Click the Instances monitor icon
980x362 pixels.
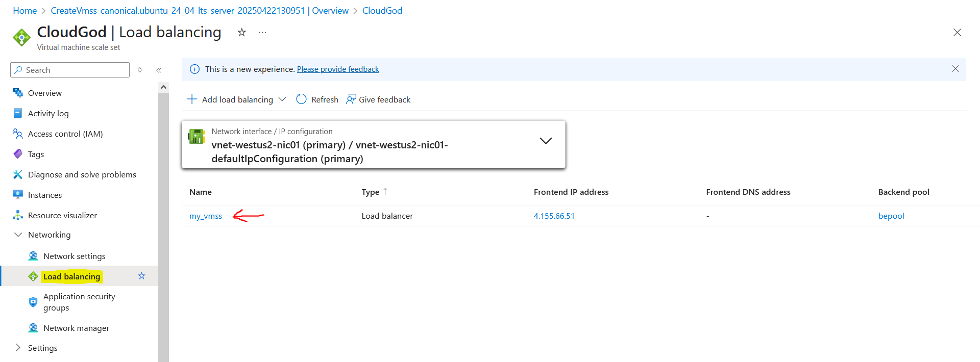18,195
